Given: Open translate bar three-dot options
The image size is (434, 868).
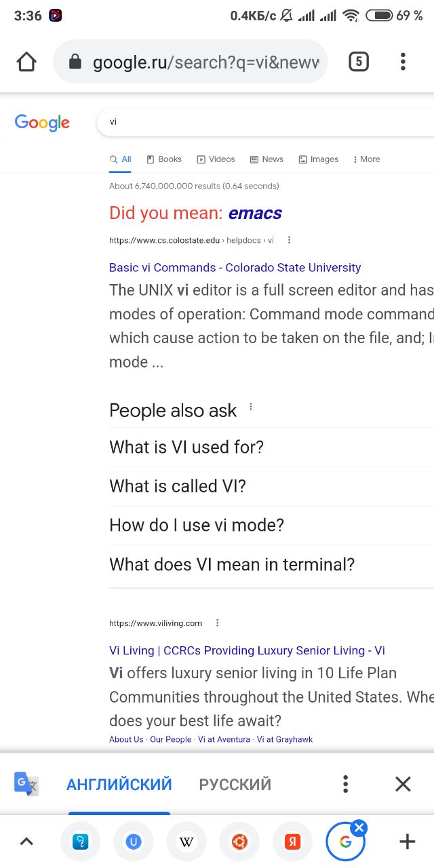Looking at the screenshot, I should (346, 784).
